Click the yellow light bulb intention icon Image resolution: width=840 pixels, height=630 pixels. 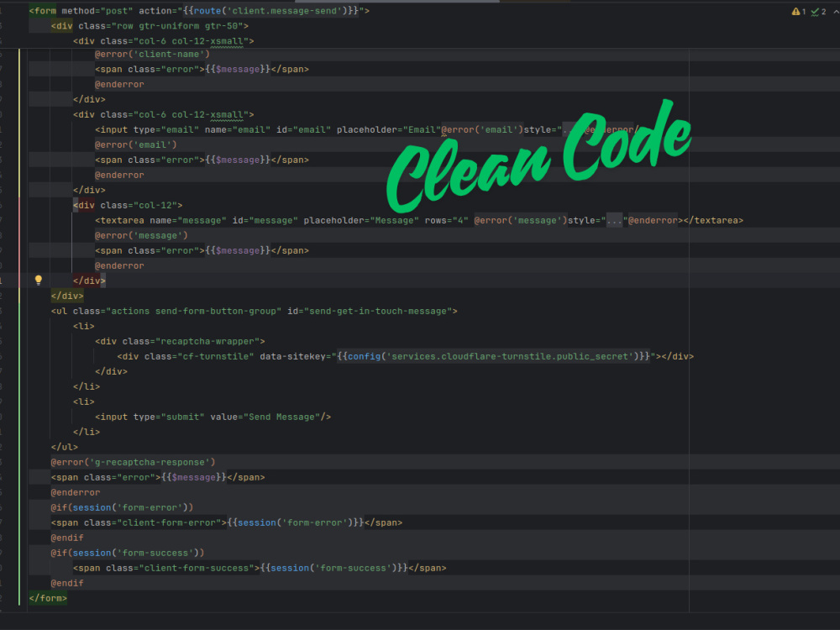pyautogui.click(x=39, y=280)
